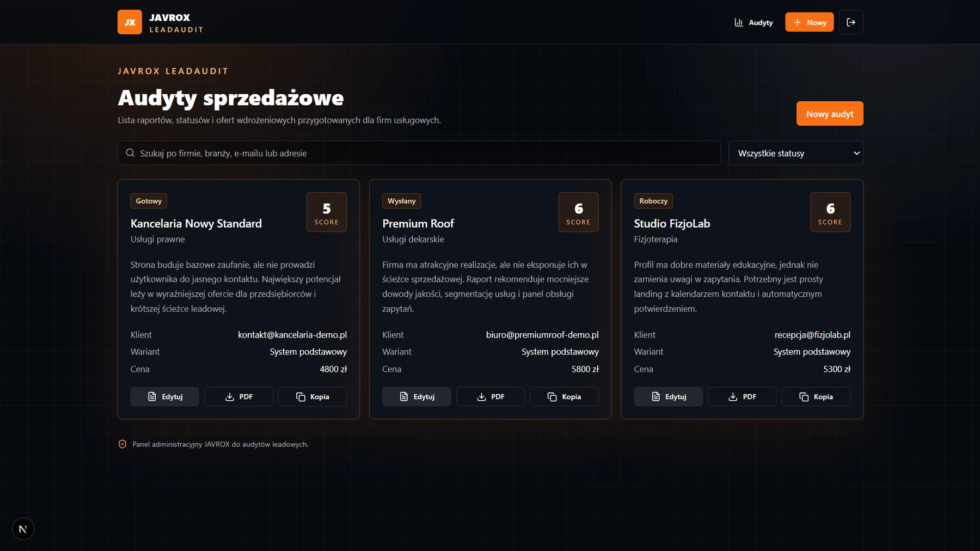Click the Nowy button in header

pos(809,22)
